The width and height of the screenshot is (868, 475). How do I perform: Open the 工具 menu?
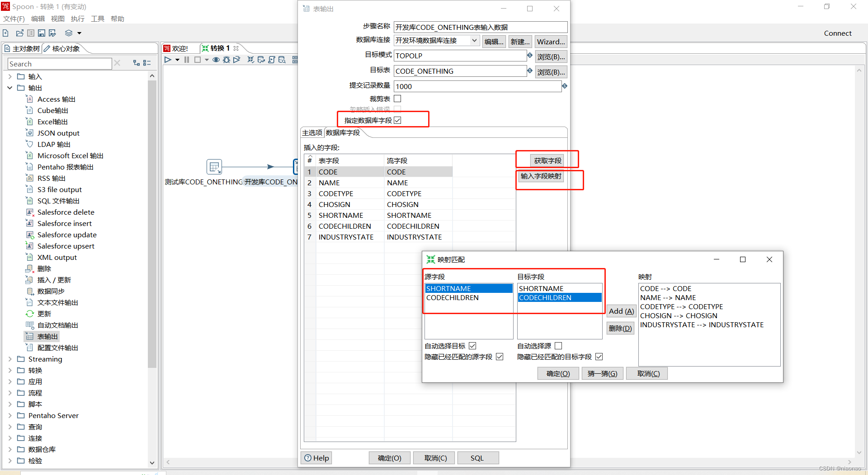tap(98, 19)
